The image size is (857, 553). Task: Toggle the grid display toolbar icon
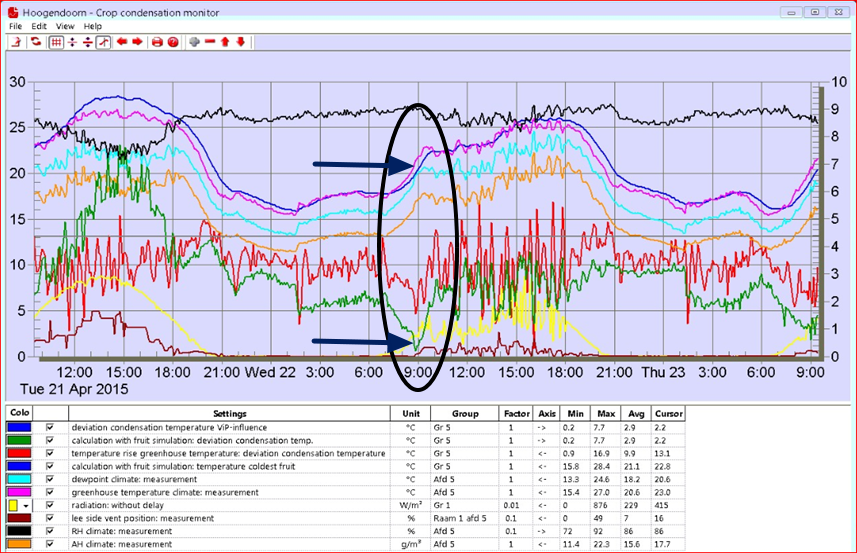56,42
